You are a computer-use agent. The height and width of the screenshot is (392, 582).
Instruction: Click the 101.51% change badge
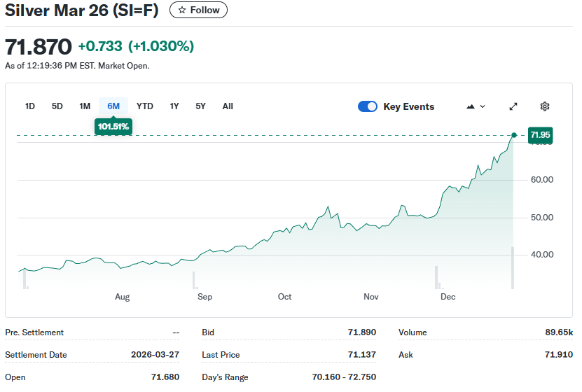coord(113,127)
